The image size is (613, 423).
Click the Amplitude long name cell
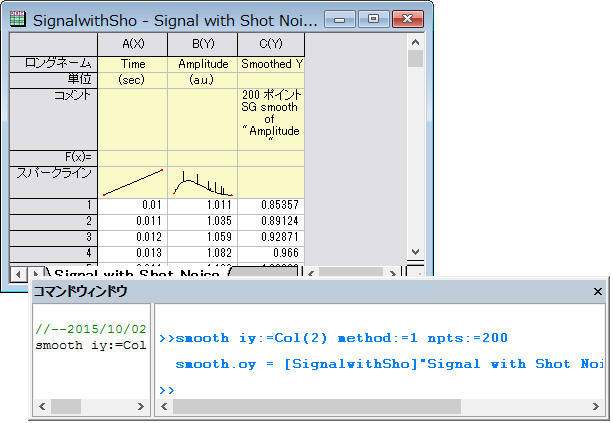[203, 64]
